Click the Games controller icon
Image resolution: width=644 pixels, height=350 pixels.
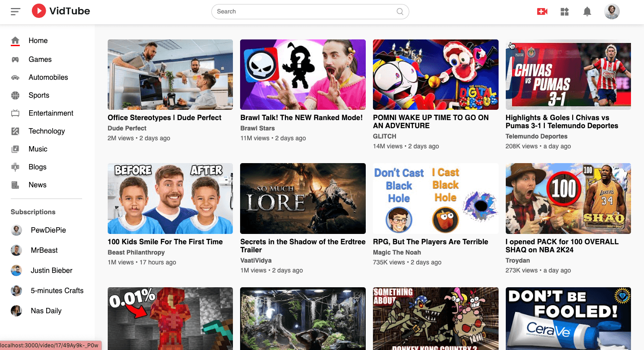tap(15, 60)
